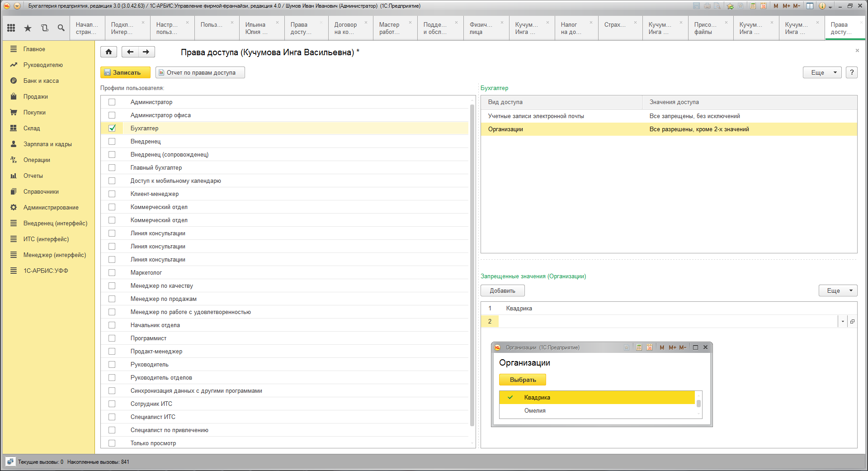This screenshot has height=471, width=868.
Task: Check the Клиент-менеджер checkbox
Action: [x=112, y=194]
